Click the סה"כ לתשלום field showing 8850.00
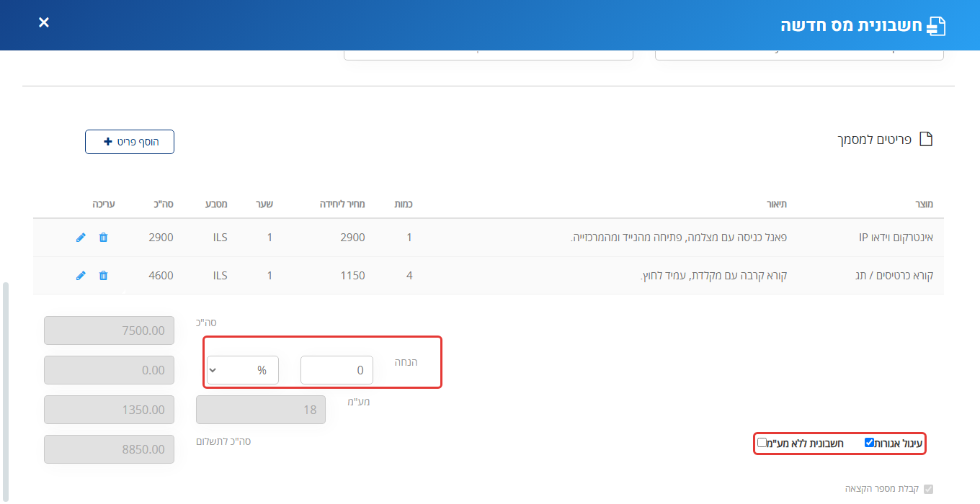The width and height of the screenshot is (980, 504). pyautogui.click(x=109, y=449)
